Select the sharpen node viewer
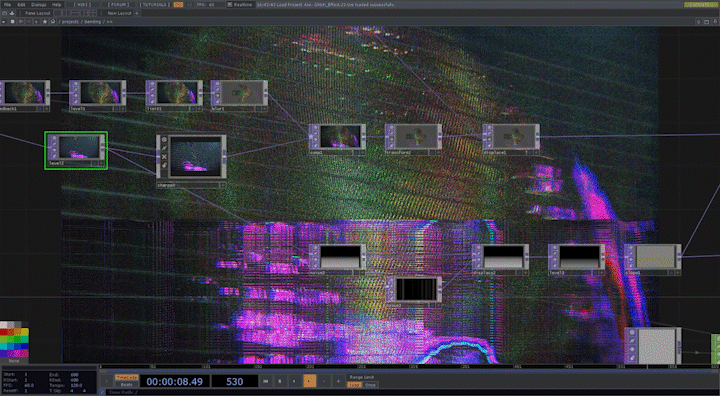 pyautogui.click(x=196, y=156)
